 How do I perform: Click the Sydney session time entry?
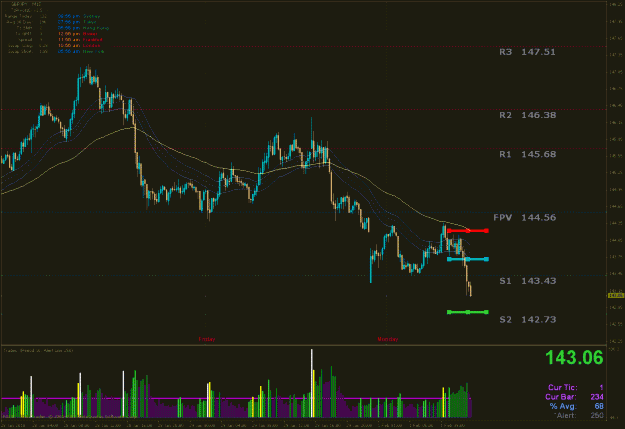tap(79, 16)
